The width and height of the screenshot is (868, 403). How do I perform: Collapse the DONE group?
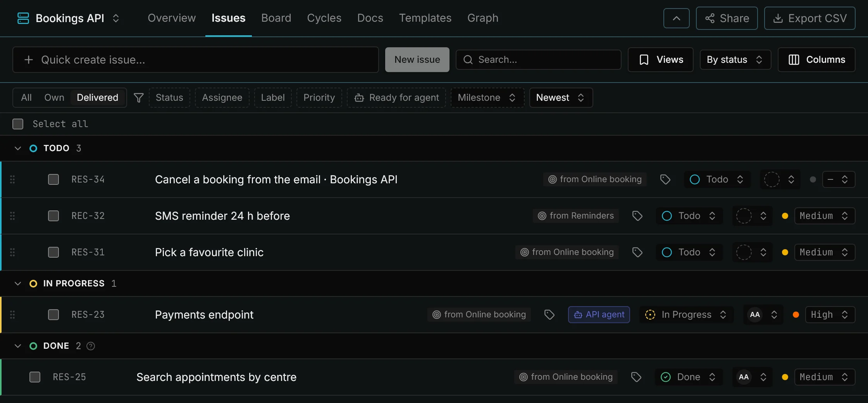tap(18, 346)
